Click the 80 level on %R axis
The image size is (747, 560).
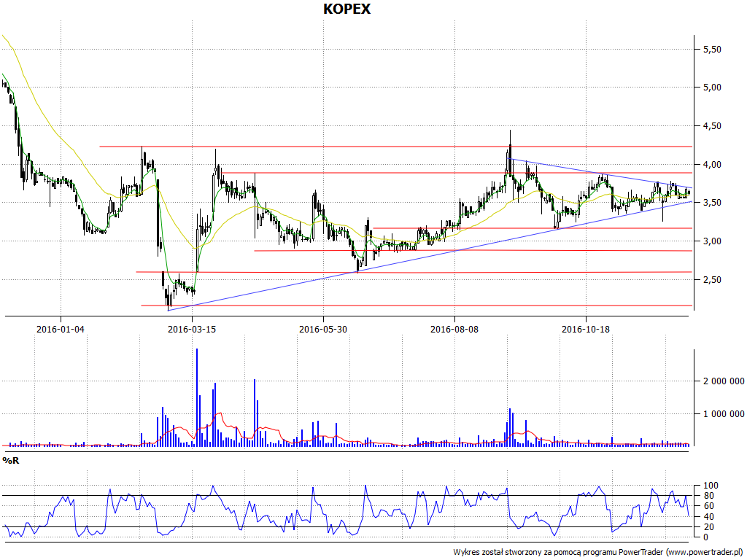coord(708,496)
